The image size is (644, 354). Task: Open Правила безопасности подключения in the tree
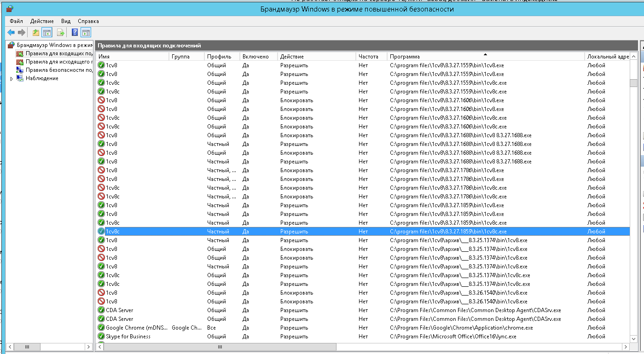coord(58,70)
